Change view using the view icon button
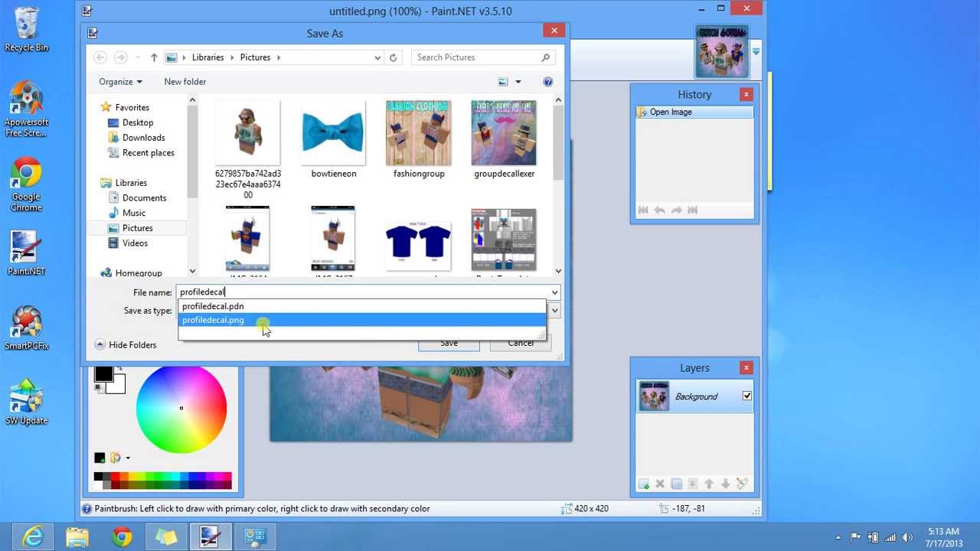The width and height of the screenshot is (980, 551). 503,82
